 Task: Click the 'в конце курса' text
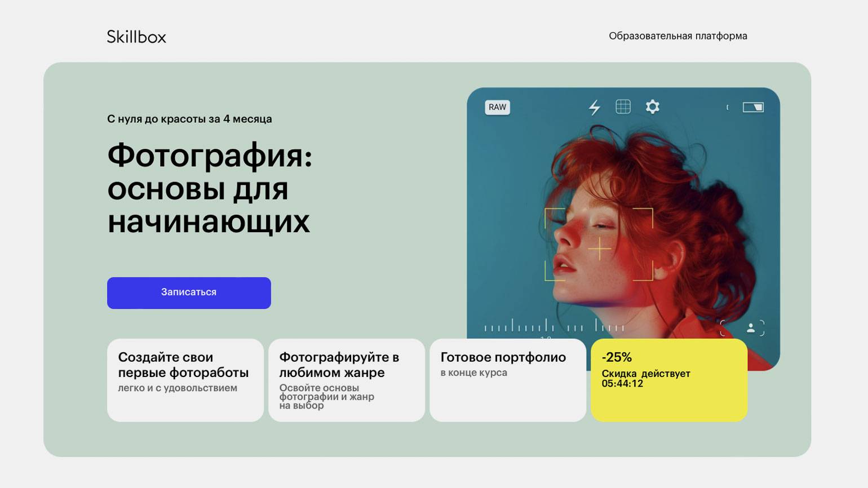474,372
